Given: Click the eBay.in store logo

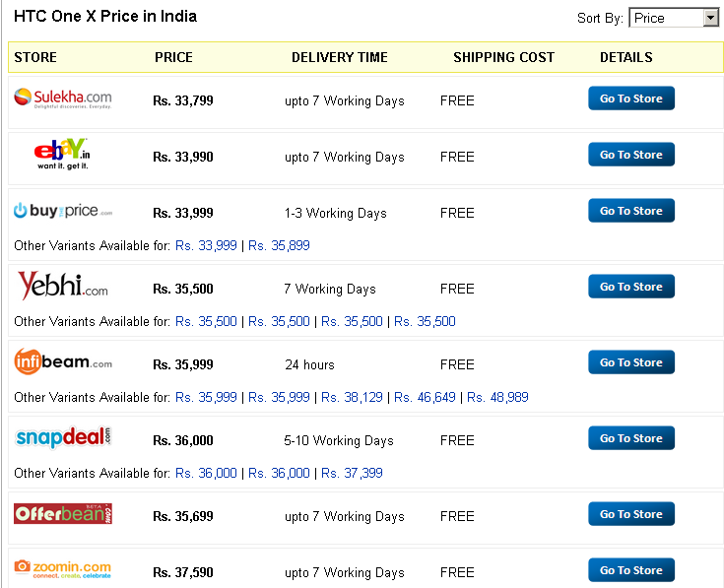Looking at the screenshot, I should click(62, 155).
